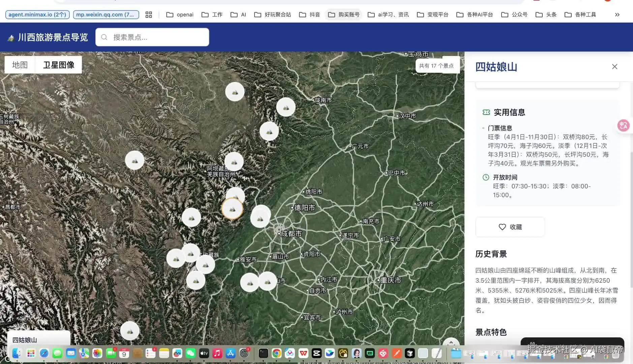
Task: Select the 卫星图像 satellite view
Action: point(59,65)
